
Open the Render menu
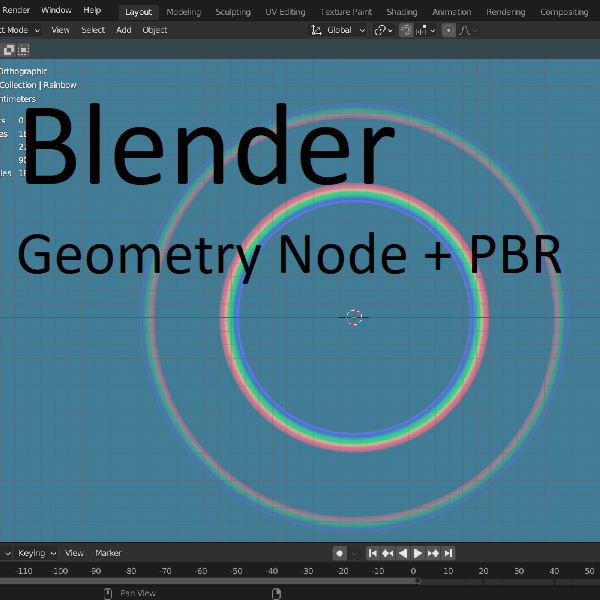click(15, 10)
